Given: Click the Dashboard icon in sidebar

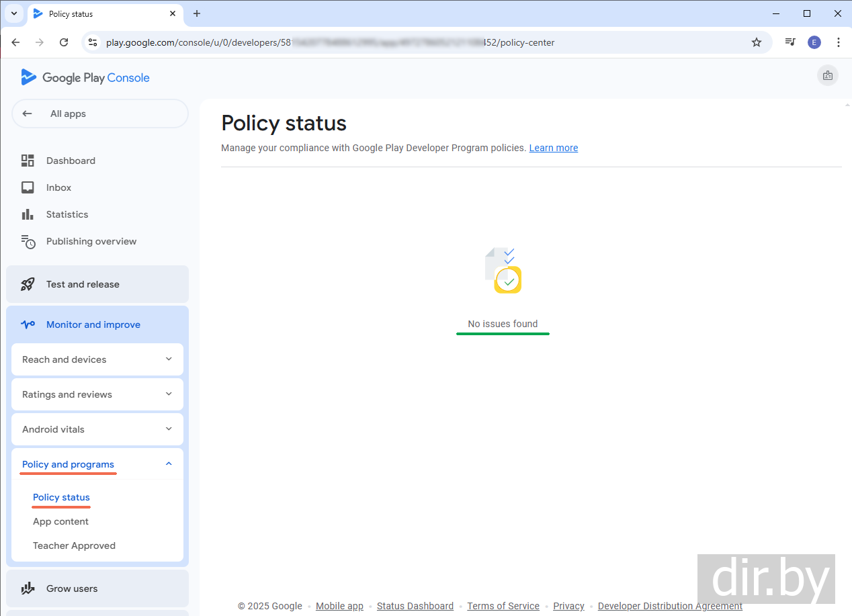Looking at the screenshot, I should tap(28, 161).
